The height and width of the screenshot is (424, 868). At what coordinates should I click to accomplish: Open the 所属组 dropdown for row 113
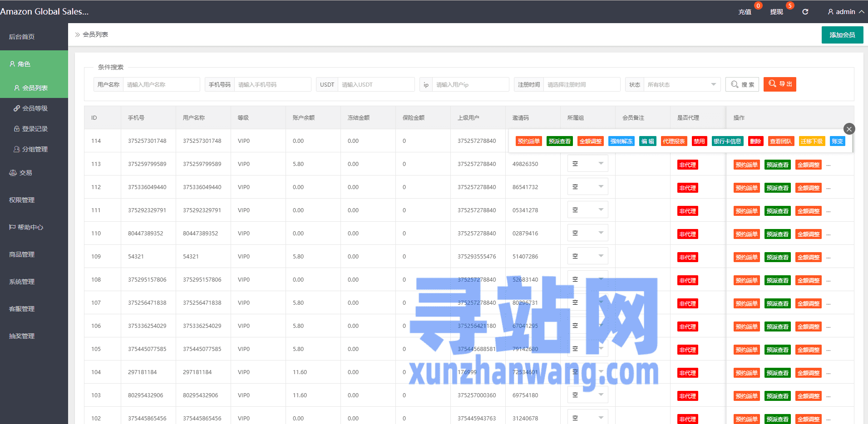coord(587,163)
